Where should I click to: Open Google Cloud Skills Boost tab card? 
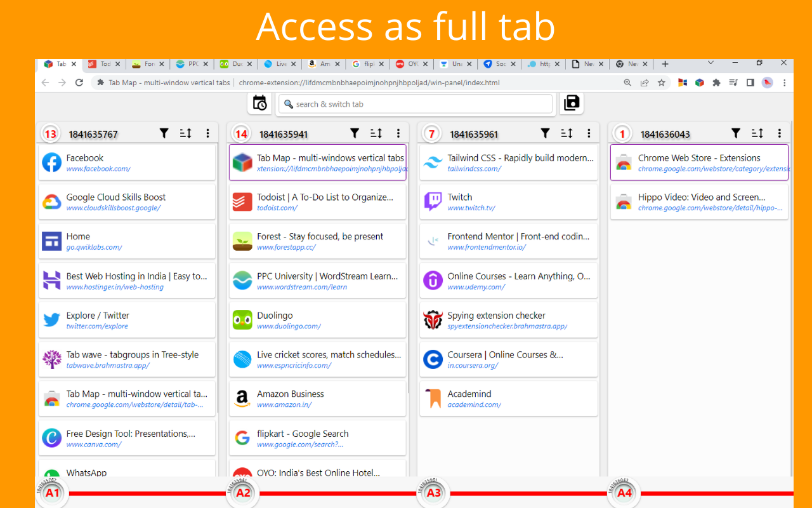[128, 202]
